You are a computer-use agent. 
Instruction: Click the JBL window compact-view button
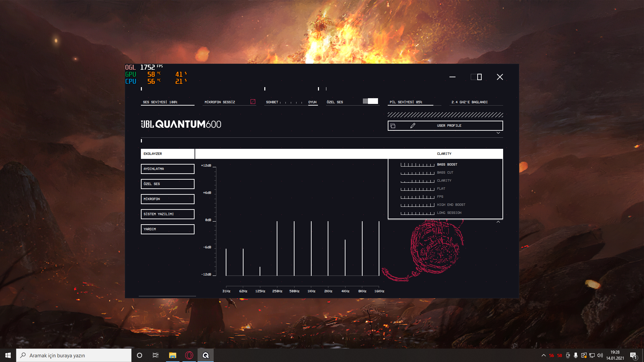[476, 77]
